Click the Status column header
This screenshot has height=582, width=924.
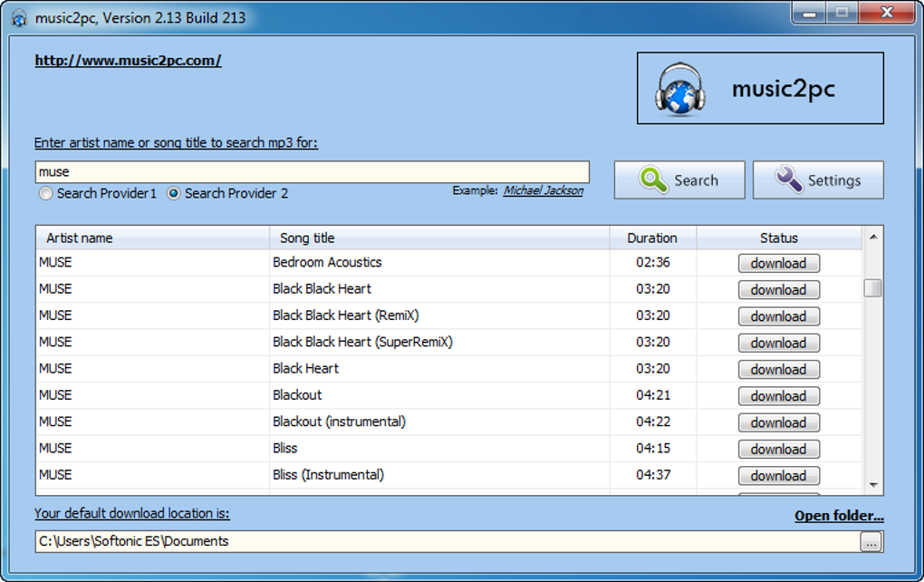pyautogui.click(x=779, y=238)
